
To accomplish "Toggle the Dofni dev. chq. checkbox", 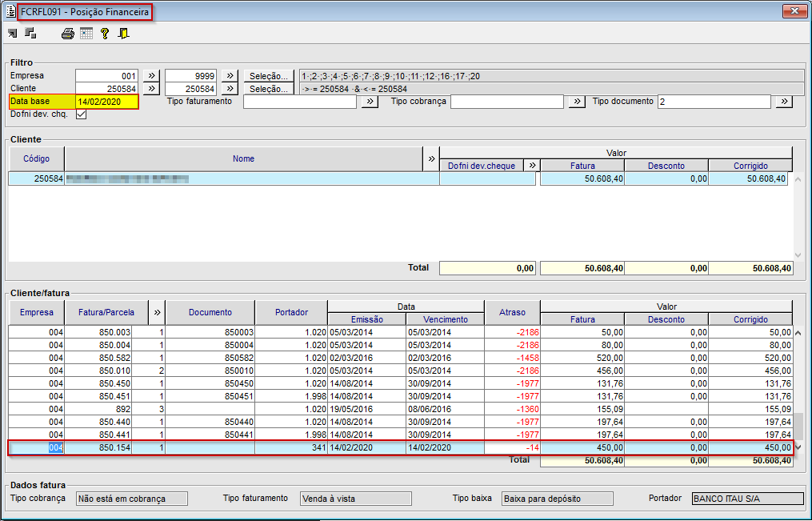I will [81, 114].
